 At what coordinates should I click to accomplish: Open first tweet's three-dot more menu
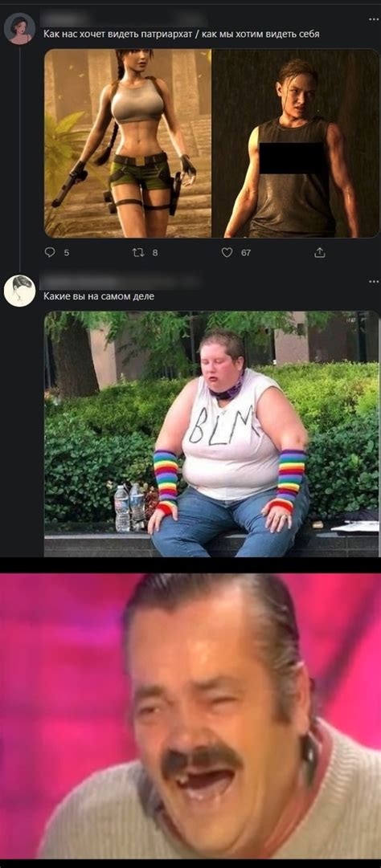(x=374, y=19)
